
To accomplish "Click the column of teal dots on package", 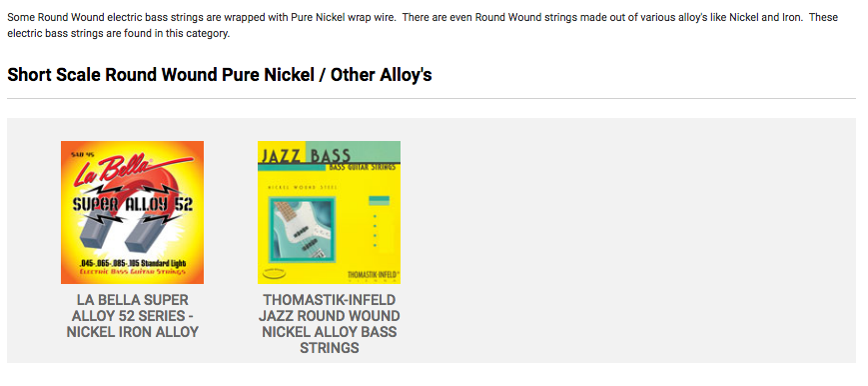I will 376,230.
